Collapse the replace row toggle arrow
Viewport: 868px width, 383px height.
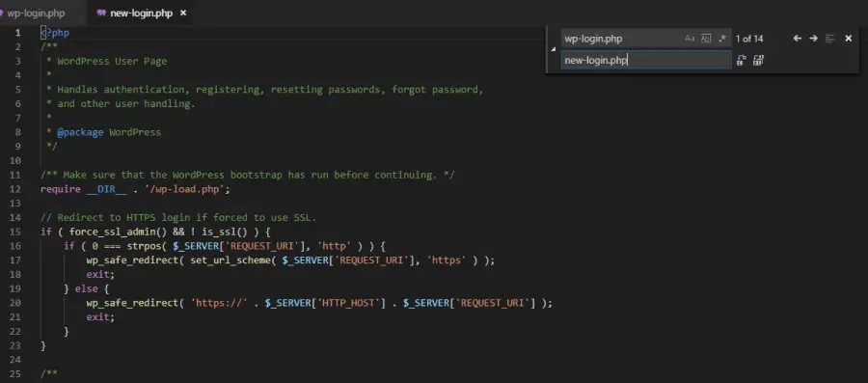click(553, 49)
